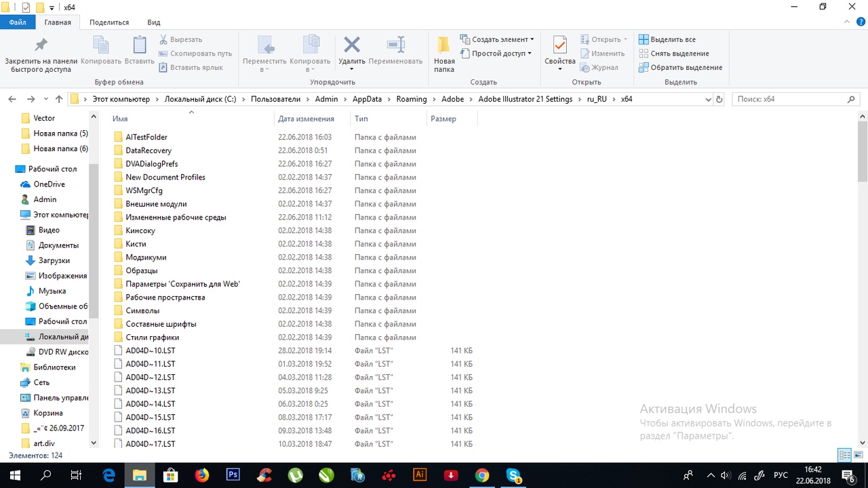Select everything with Выделить все
This screenshot has width=868, height=488.
(667, 39)
